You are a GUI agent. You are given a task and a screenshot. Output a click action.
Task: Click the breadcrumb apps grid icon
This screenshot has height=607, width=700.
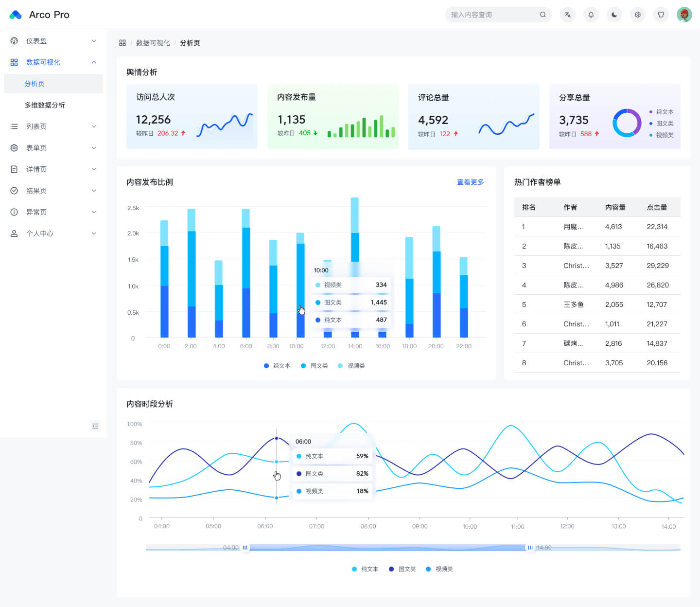click(x=122, y=43)
